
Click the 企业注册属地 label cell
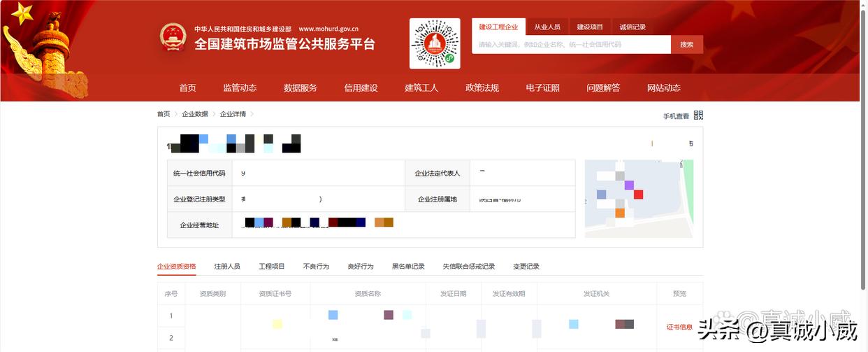pos(437,199)
